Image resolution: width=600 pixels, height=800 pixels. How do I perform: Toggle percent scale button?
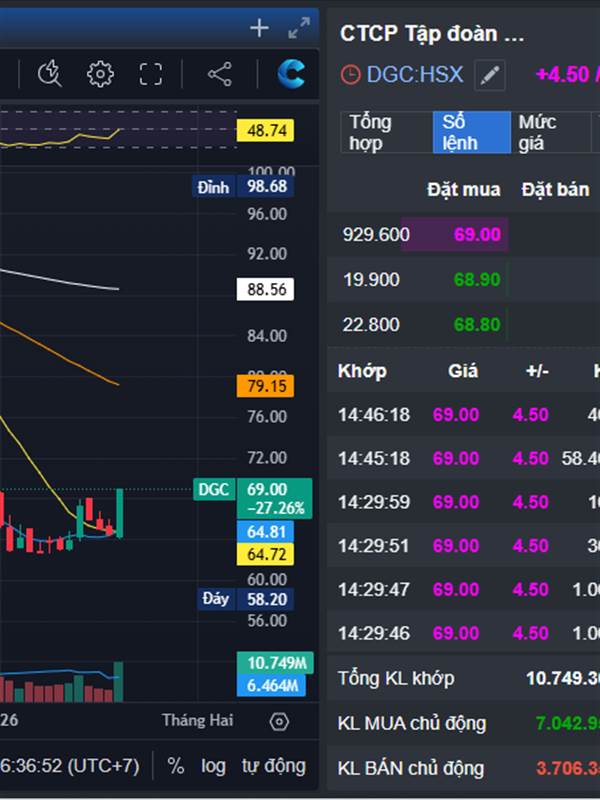pyautogui.click(x=176, y=766)
